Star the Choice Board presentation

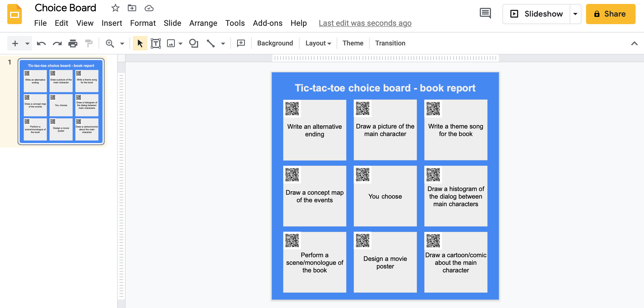coord(115,8)
